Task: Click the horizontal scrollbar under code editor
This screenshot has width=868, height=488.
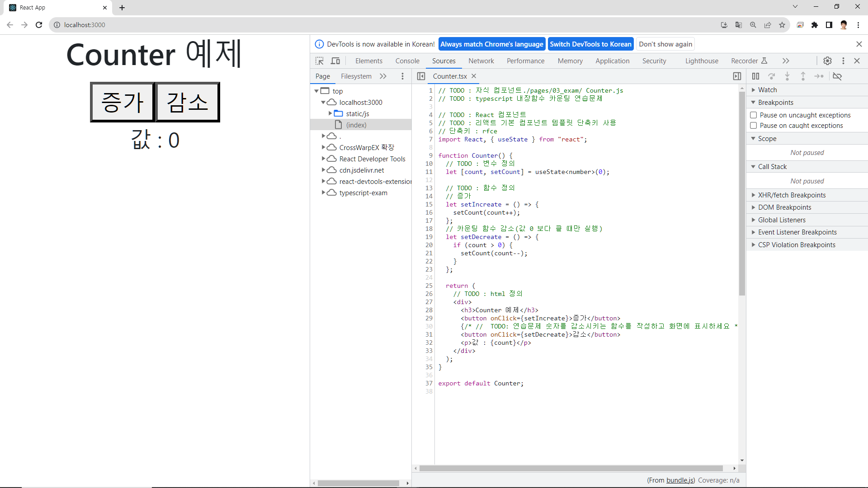Action: pyautogui.click(x=571, y=468)
